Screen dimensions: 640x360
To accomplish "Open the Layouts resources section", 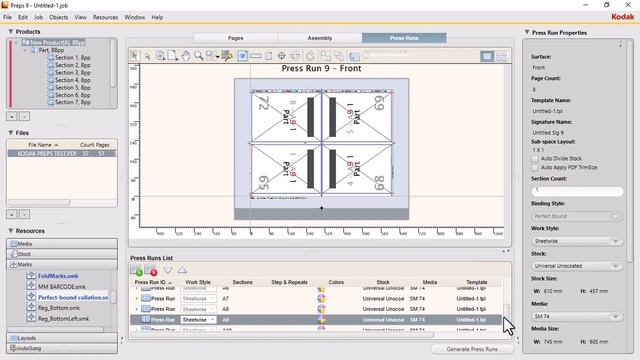I will [62, 338].
